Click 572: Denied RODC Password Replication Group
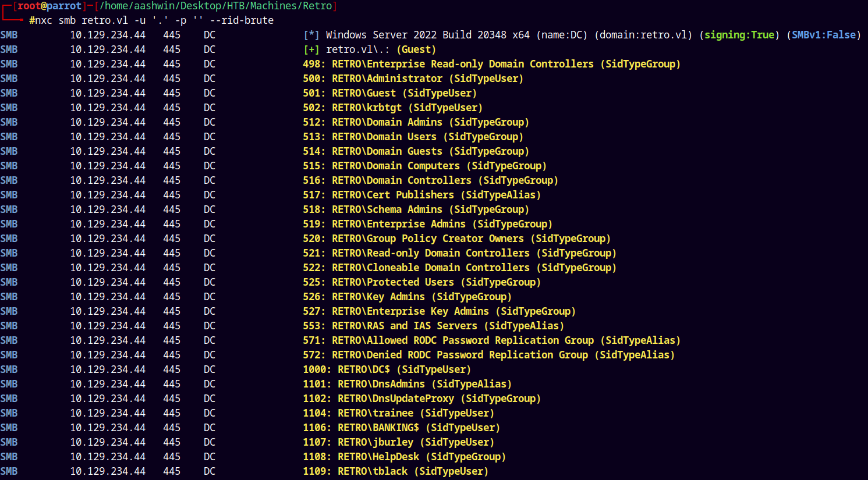Viewport: 868px width, 480px height. [x=488, y=355]
